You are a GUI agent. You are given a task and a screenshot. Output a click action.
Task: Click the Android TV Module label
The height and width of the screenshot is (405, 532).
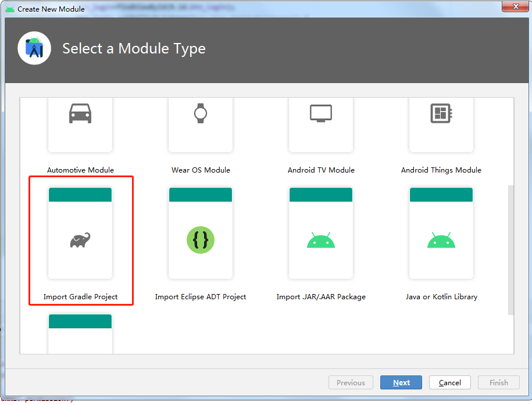click(x=321, y=170)
